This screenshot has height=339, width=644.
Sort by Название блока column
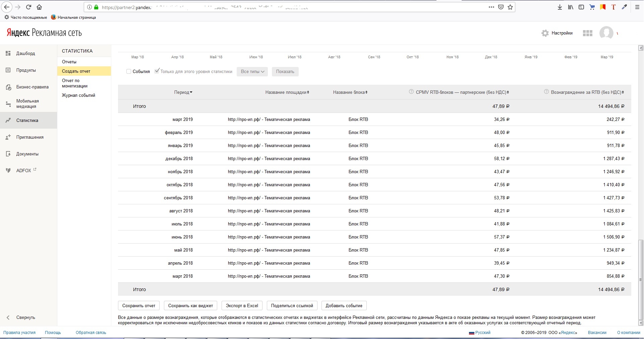(350, 92)
